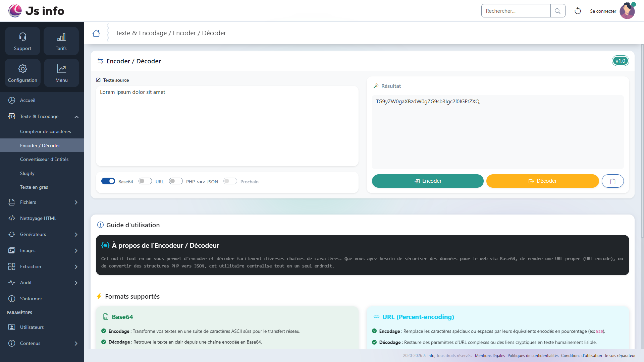This screenshot has width=644, height=362.
Task: Click the orange Décoder button
Action: point(542,181)
